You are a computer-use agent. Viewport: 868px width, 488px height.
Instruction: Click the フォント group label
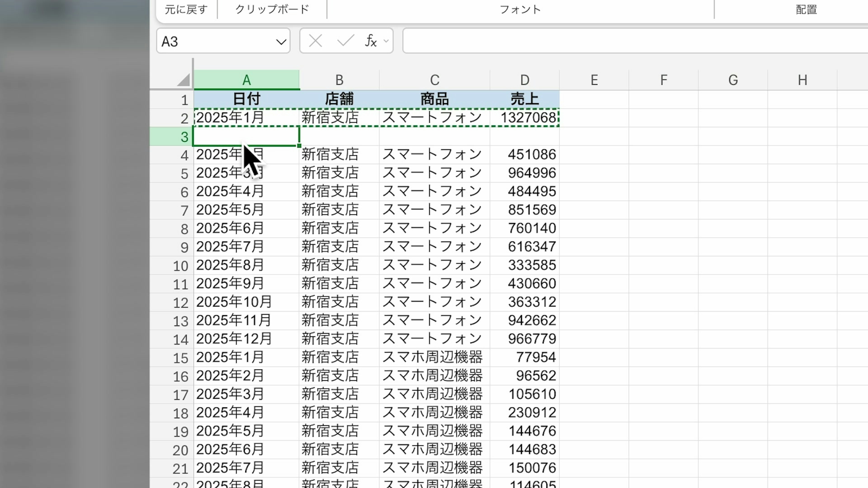[x=520, y=9]
